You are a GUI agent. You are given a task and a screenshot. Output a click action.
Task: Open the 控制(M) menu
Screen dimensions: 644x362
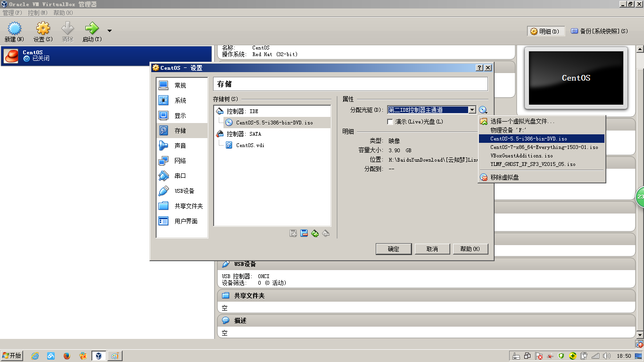[38, 13]
